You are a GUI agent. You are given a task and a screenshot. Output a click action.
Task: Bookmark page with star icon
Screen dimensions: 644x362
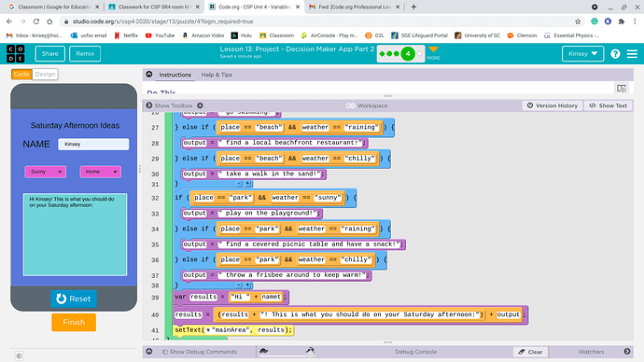(578, 21)
